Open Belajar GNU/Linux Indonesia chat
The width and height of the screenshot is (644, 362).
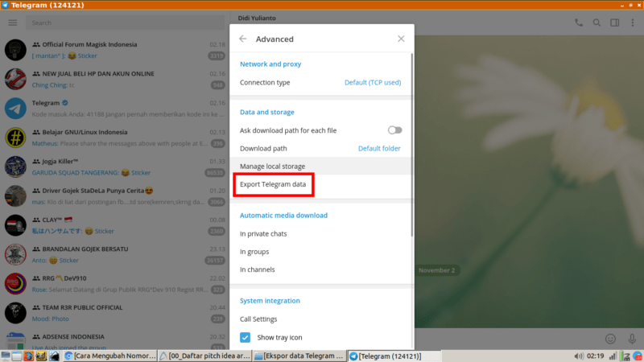(114, 138)
